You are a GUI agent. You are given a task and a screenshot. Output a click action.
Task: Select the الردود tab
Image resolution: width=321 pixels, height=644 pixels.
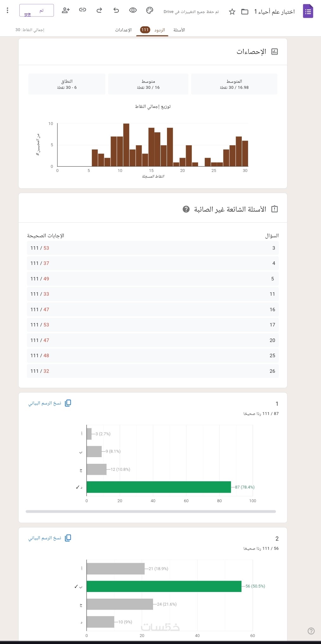(153, 30)
